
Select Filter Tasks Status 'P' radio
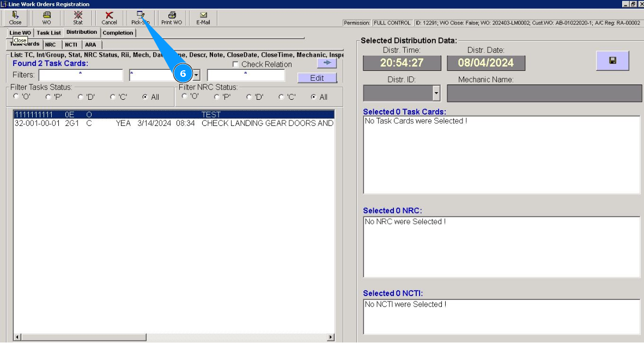tap(48, 97)
